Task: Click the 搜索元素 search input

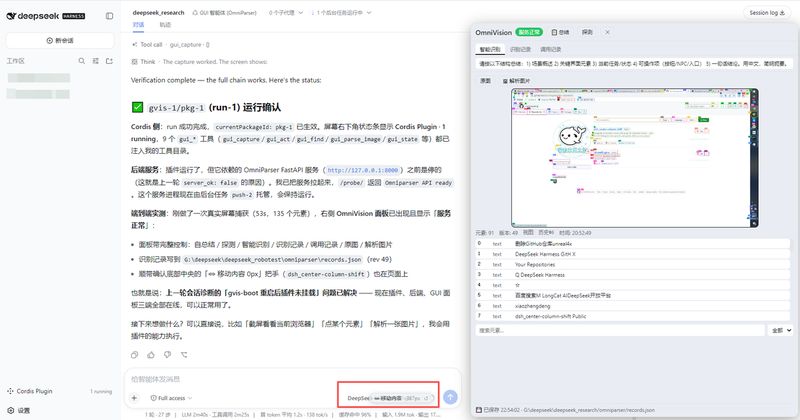Action: coord(620,331)
